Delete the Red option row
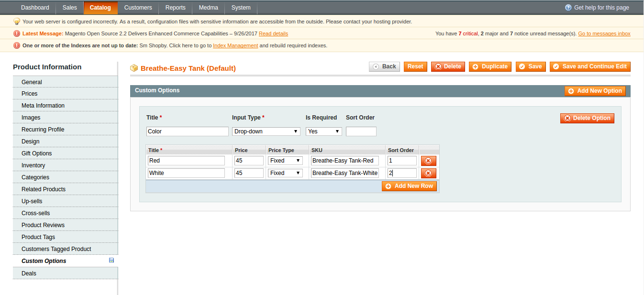Viewport: 644px width, 295px height. [428, 161]
